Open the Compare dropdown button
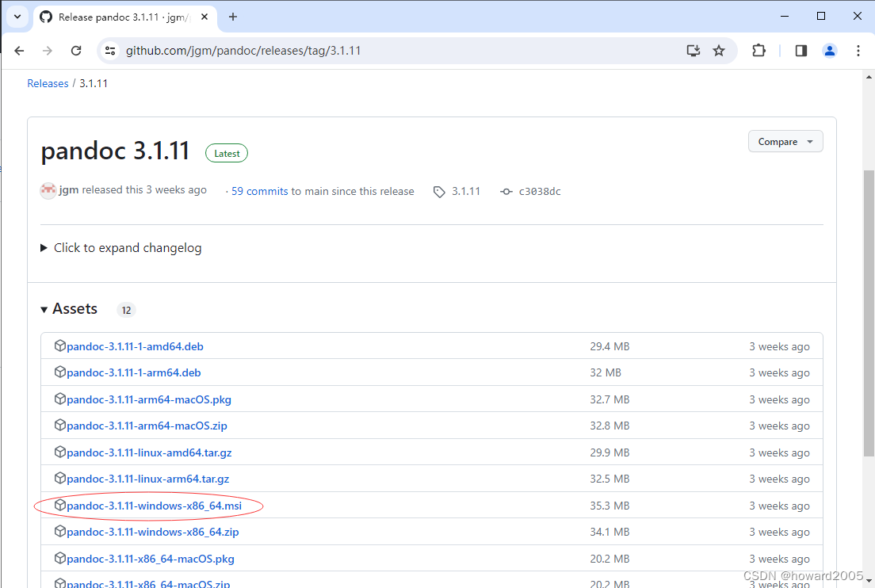 pyautogui.click(x=785, y=142)
